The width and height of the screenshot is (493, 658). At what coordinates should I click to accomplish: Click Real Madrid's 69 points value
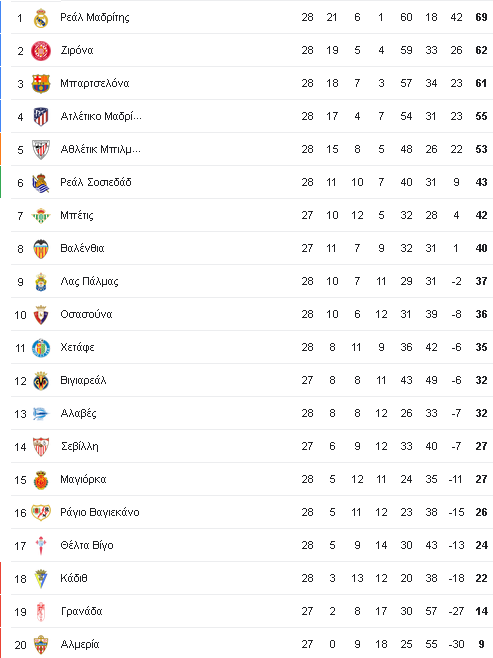[481, 18]
